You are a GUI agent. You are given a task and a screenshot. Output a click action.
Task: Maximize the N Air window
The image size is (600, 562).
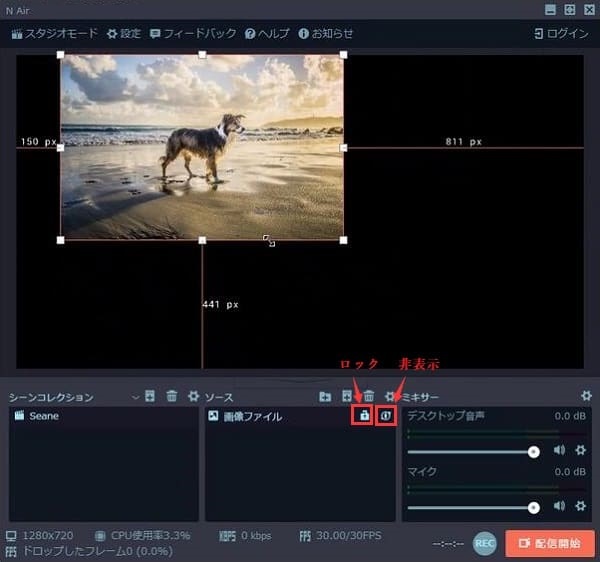[570, 10]
